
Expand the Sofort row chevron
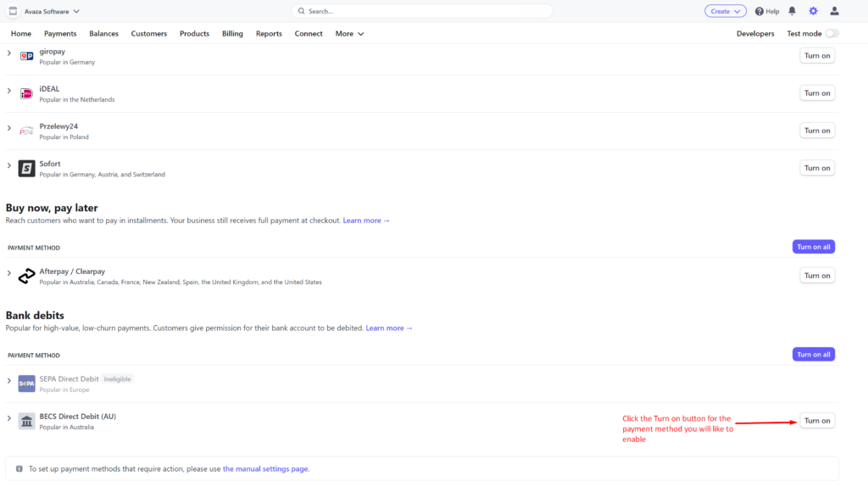tap(8, 165)
